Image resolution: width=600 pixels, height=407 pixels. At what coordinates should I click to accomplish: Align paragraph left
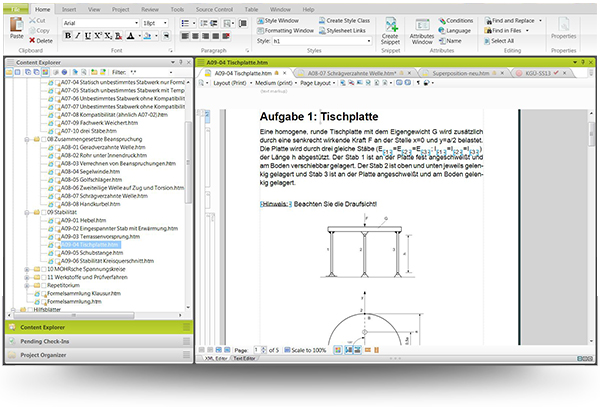(x=185, y=36)
